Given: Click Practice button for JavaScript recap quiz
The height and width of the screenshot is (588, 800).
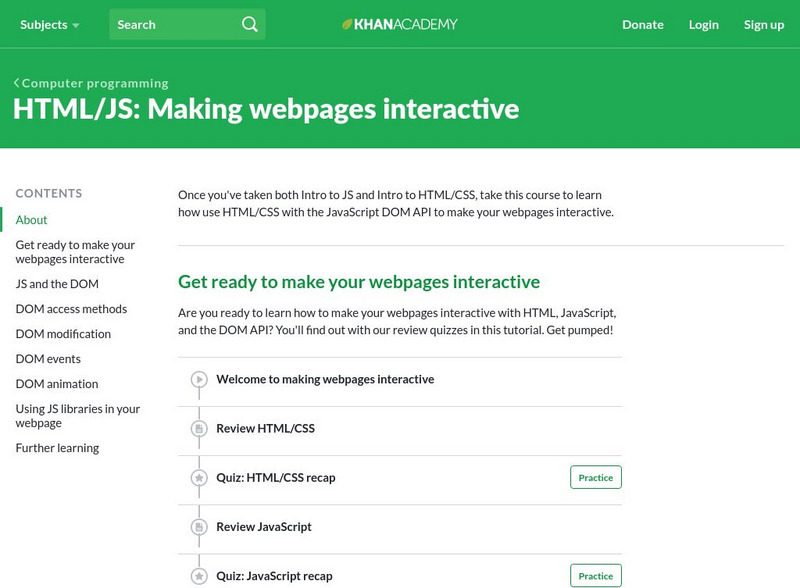Looking at the screenshot, I should (x=595, y=576).
